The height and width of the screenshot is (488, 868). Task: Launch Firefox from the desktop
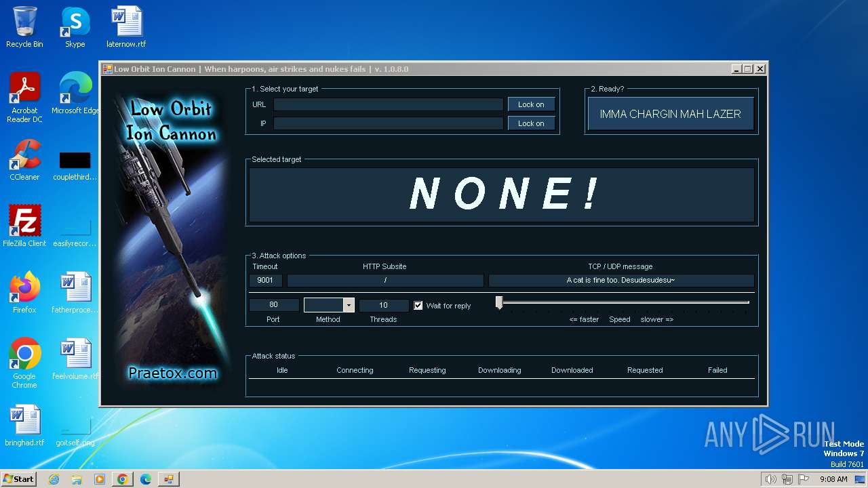click(24, 292)
